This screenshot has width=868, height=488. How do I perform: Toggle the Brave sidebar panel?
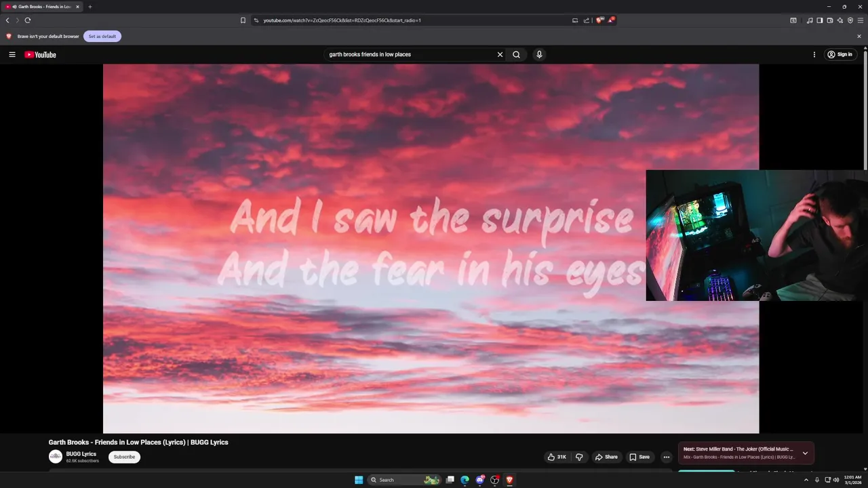pyautogui.click(x=820, y=20)
